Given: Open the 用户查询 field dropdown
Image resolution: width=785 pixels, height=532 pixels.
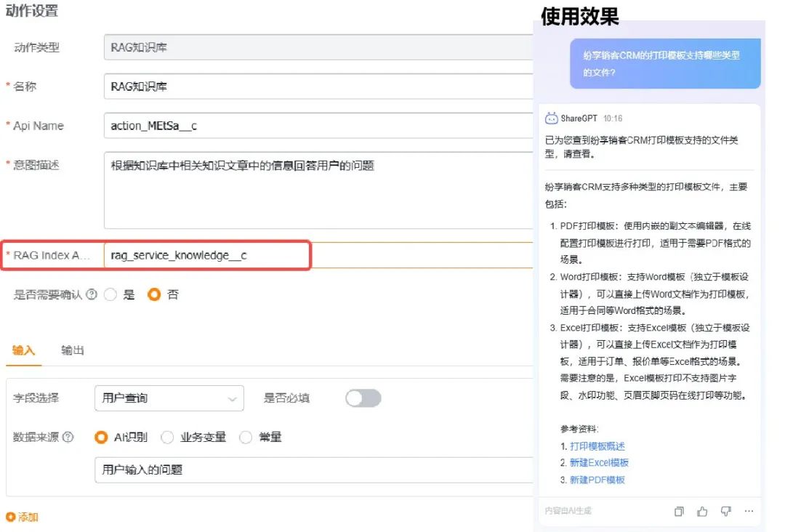Looking at the screenshot, I should click(169, 398).
